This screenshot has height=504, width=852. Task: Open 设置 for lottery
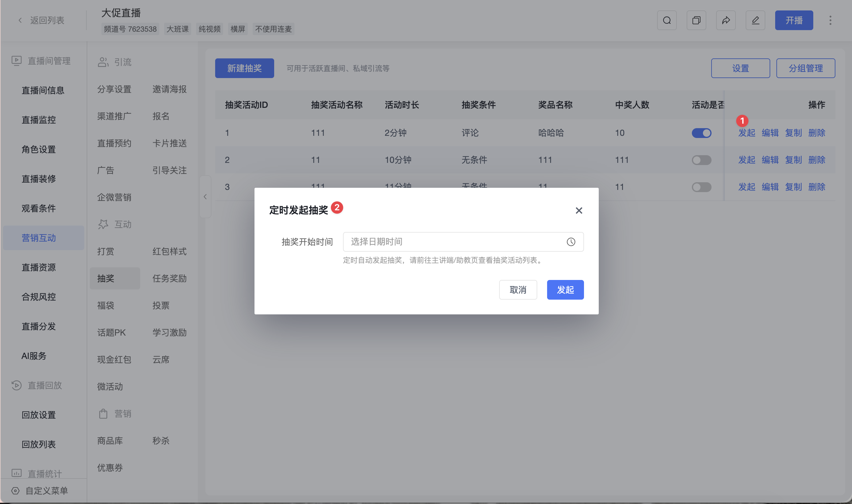coord(741,68)
